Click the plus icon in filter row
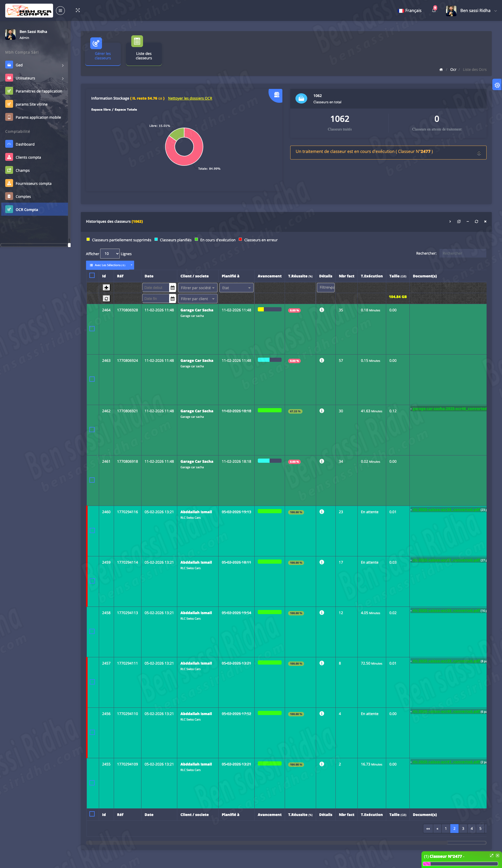 (x=106, y=287)
